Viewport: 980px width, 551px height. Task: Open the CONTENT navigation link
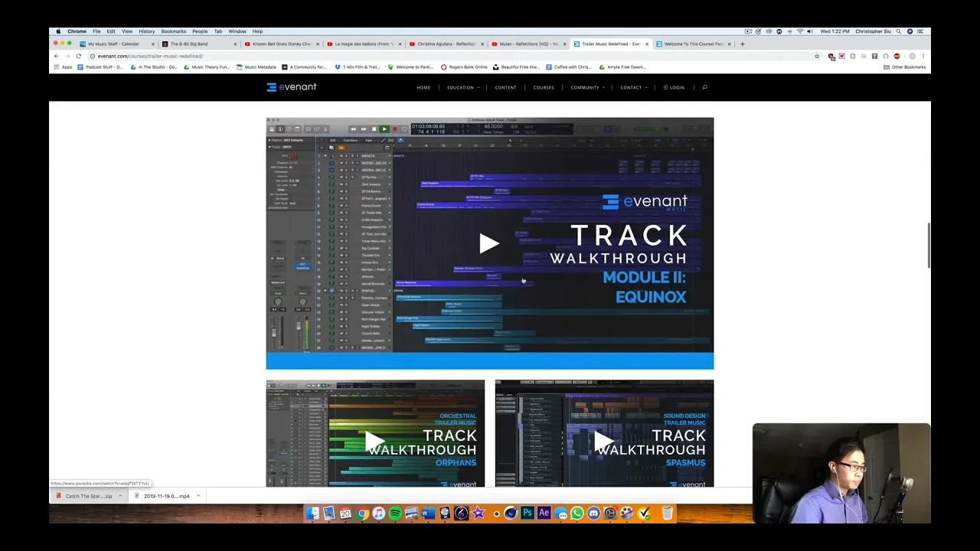point(505,87)
